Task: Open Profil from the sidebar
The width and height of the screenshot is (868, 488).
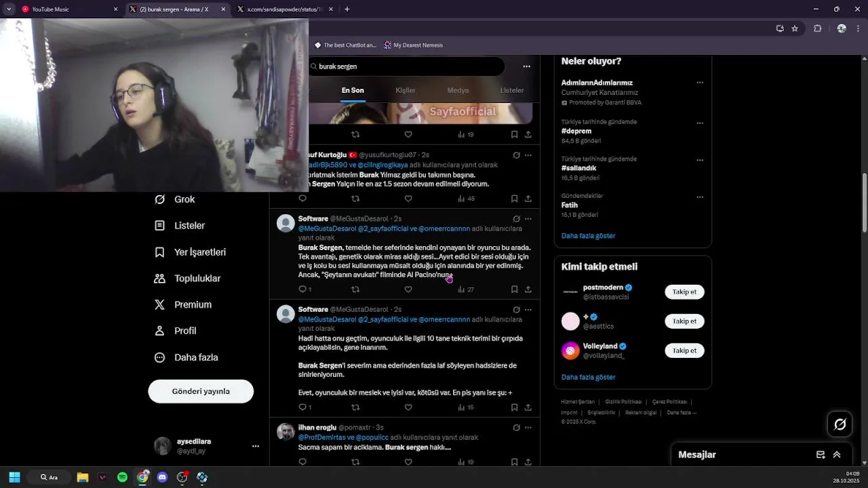Action: 175,331
